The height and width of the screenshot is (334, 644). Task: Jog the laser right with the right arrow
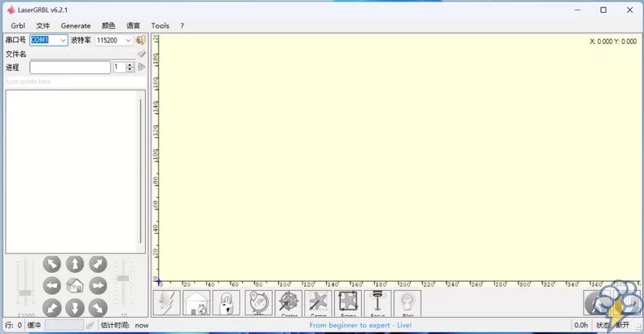(98, 286)
